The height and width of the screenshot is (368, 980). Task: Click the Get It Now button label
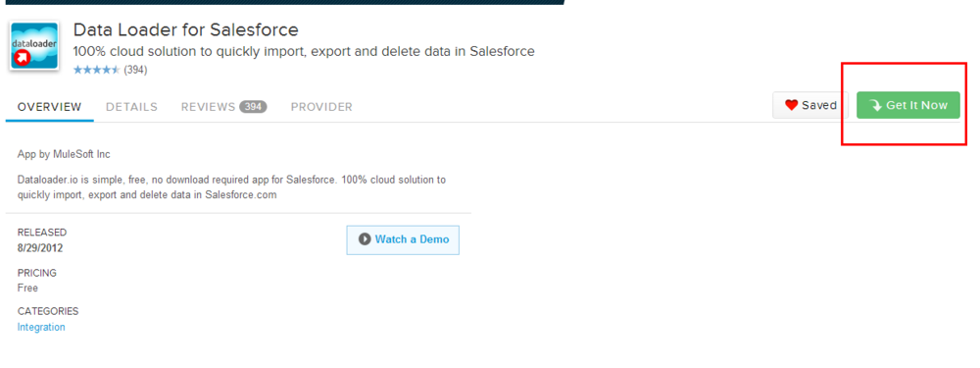[x=917, y=105]
